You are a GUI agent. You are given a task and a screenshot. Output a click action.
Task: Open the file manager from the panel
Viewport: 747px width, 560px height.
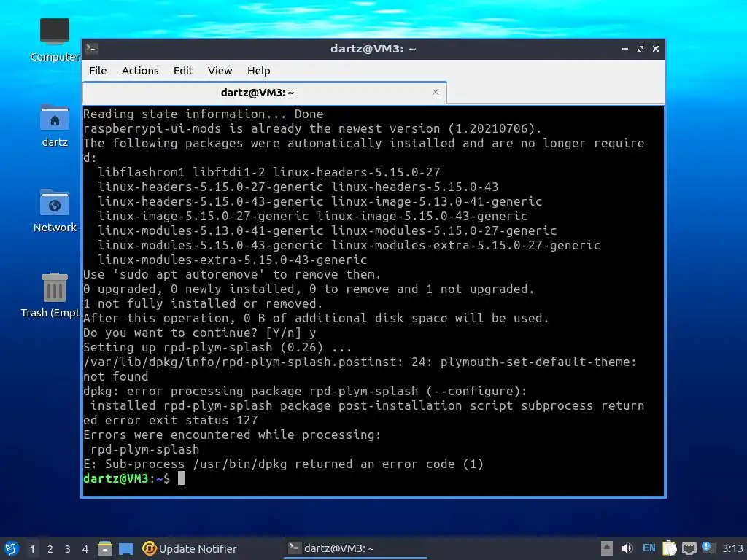coord(105,548)
